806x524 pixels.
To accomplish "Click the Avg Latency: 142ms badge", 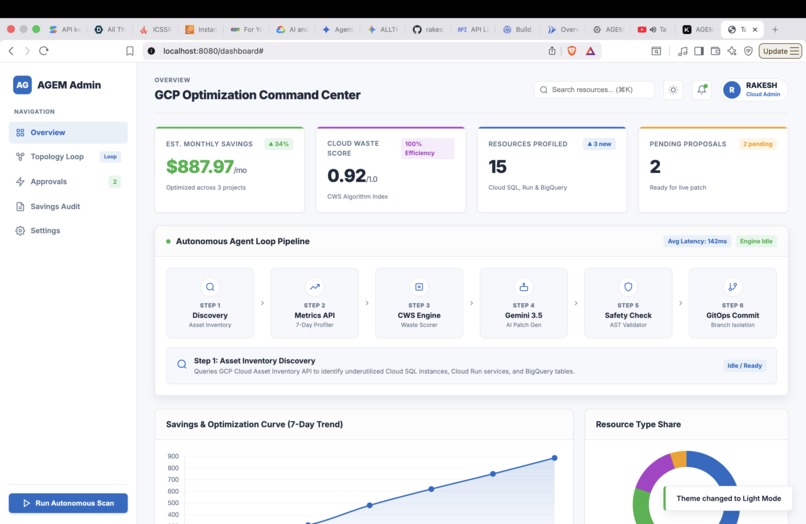I will 697,241.
